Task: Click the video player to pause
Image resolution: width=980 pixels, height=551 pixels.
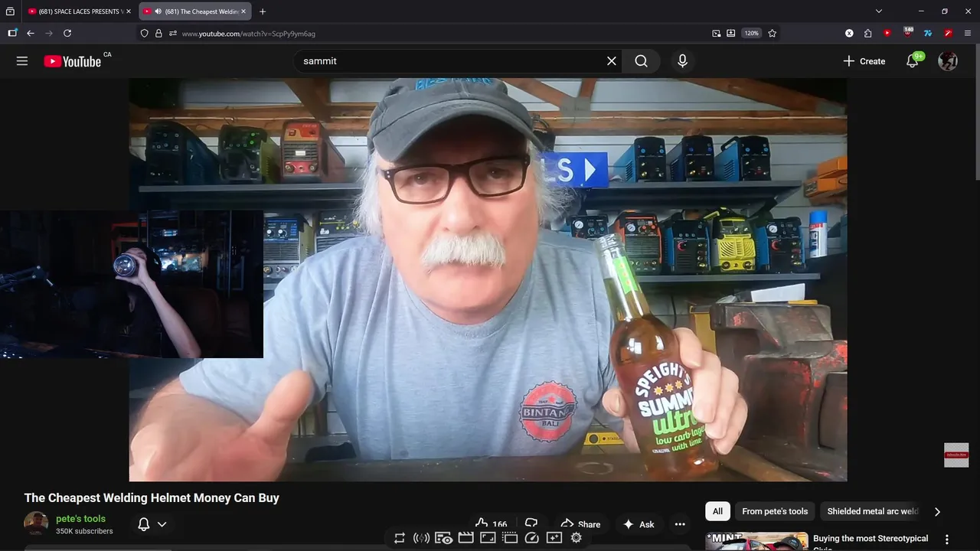Action: [488, 279]
